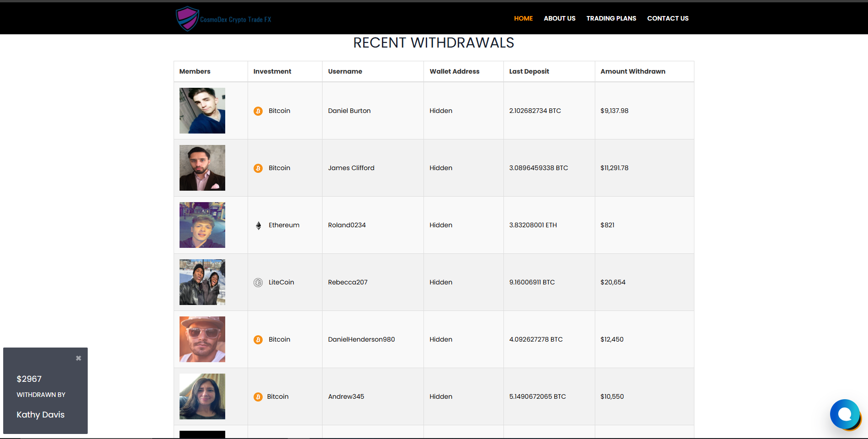Click Bitcoin icon in Andrew345 row

click(258, 397)
